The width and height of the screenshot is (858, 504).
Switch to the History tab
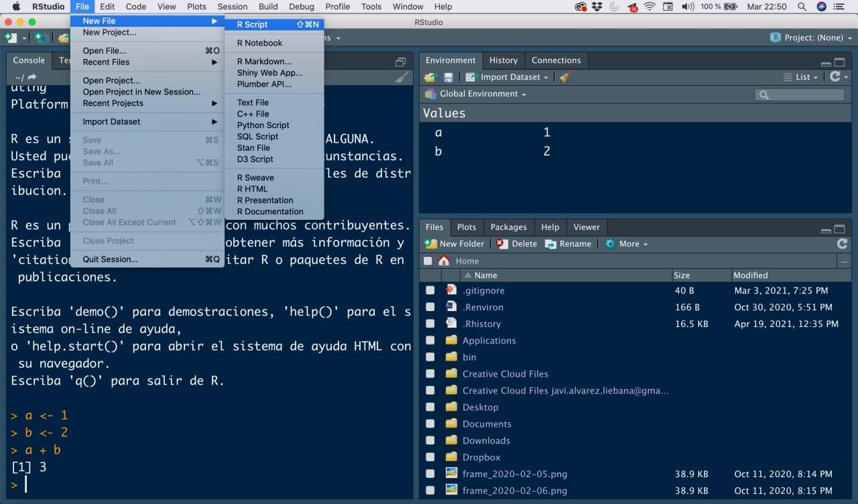coord(503,60)
